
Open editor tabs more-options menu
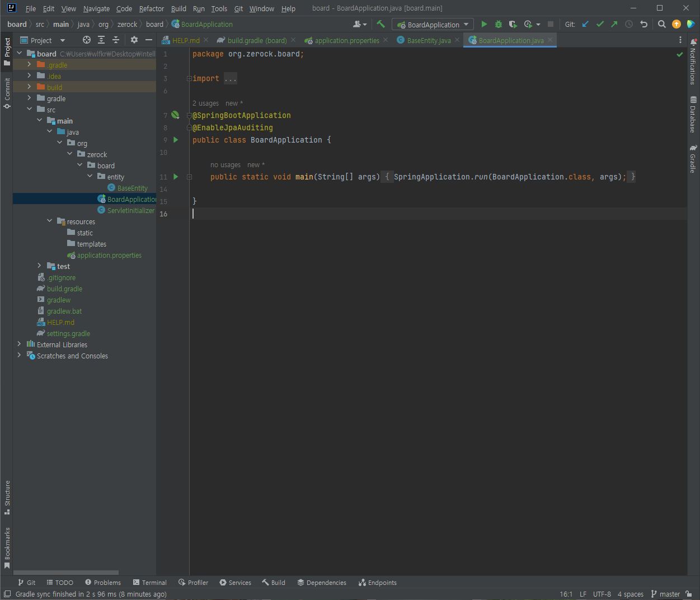[x=680, y=40]
